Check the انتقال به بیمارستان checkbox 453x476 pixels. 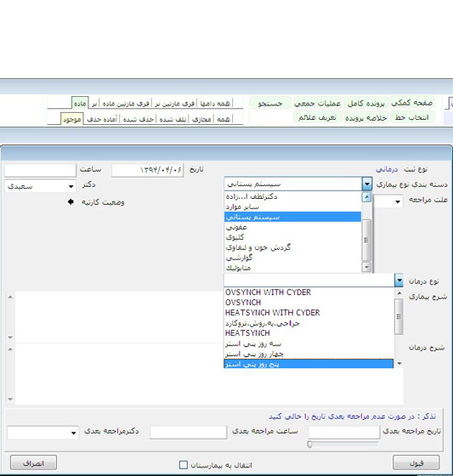(184, 465)
